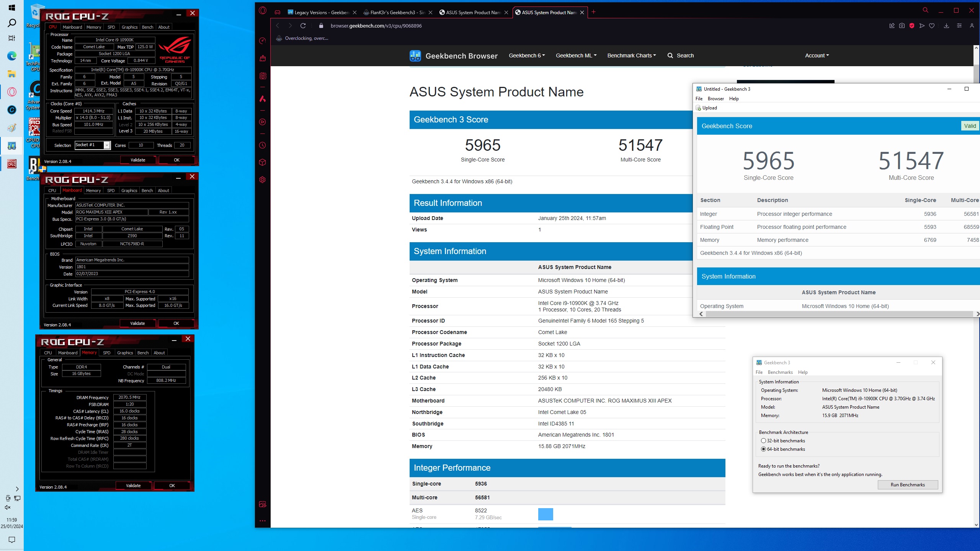Click horizontal scrollbar in Geekbench 3 window
The height and width of the screenshot is (551, 980).
click(x=839, y=314)
